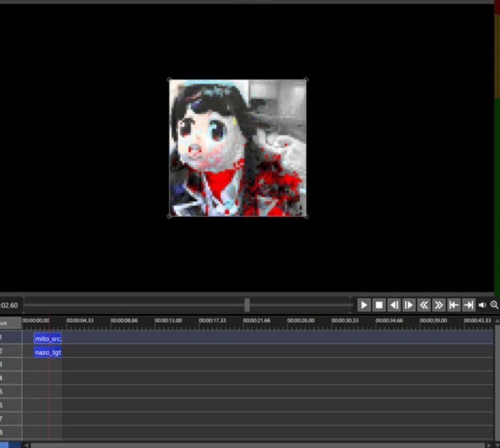
Task: Click the preview seek bar handle
Action: [247, 305]
